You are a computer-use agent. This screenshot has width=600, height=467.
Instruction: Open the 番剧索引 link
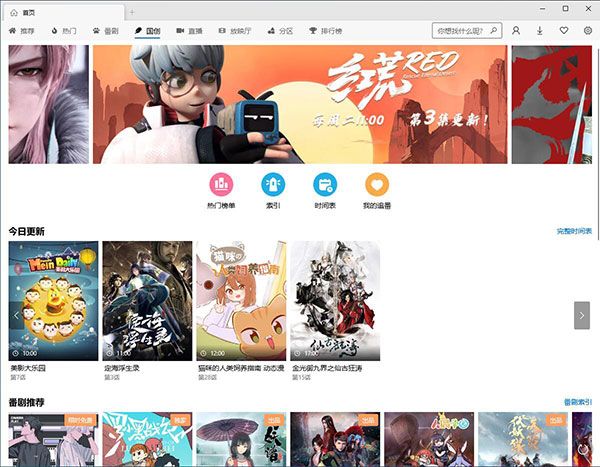click(578, 402)
